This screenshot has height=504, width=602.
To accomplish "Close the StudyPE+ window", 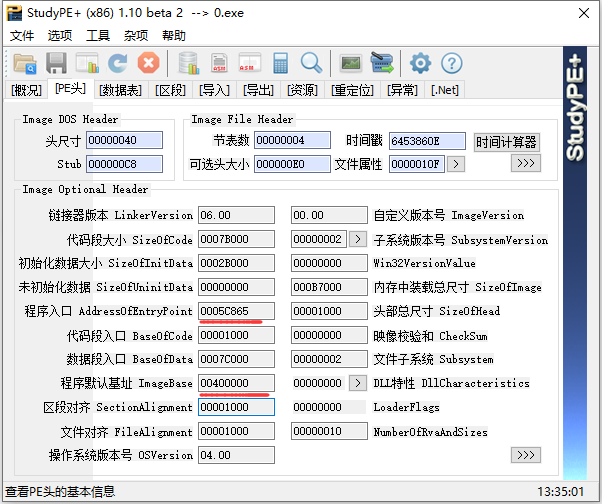I will (584, 13).
